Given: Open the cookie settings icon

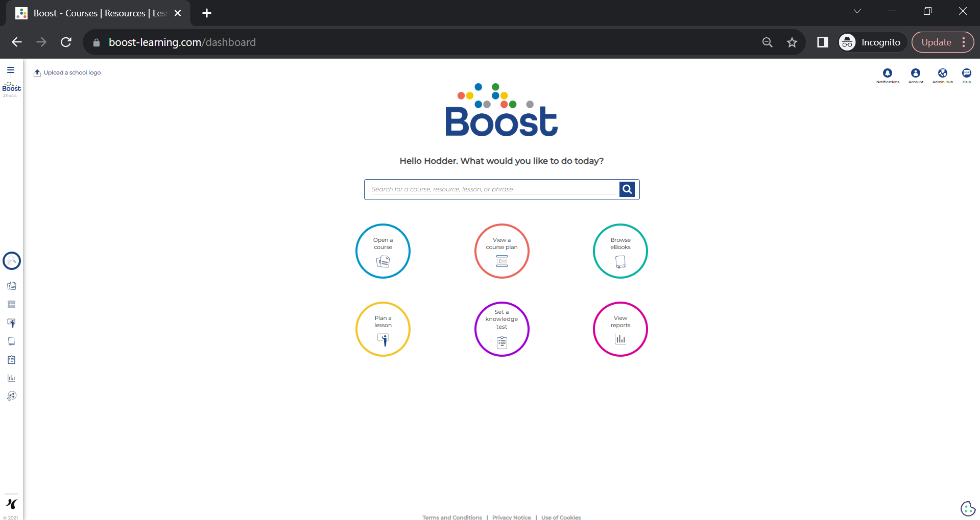Looking at the screenshot, I should 968,508.
